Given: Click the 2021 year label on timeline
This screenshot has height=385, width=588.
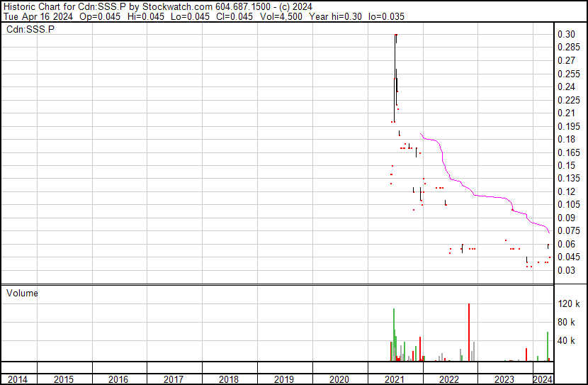Looking at the screenshot, I should (x=394, y=379).
